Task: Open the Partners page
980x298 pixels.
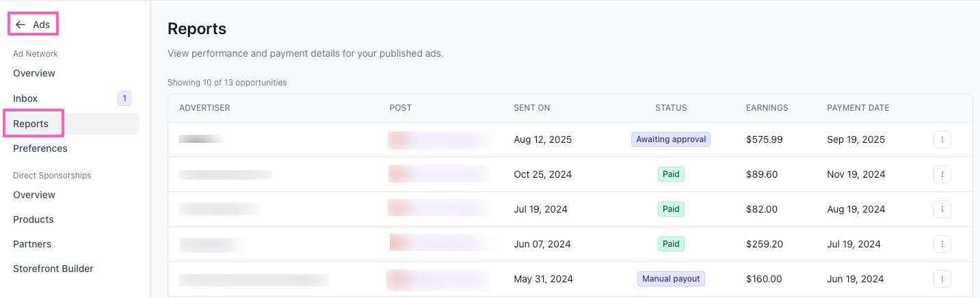Action: (x=32, y=244)
